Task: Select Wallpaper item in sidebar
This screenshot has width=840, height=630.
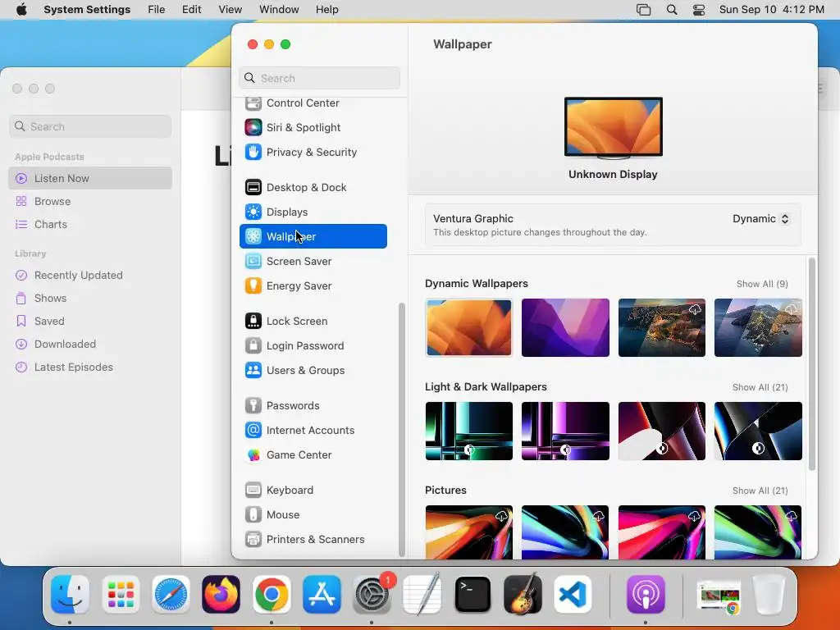Action: point(313,237)
